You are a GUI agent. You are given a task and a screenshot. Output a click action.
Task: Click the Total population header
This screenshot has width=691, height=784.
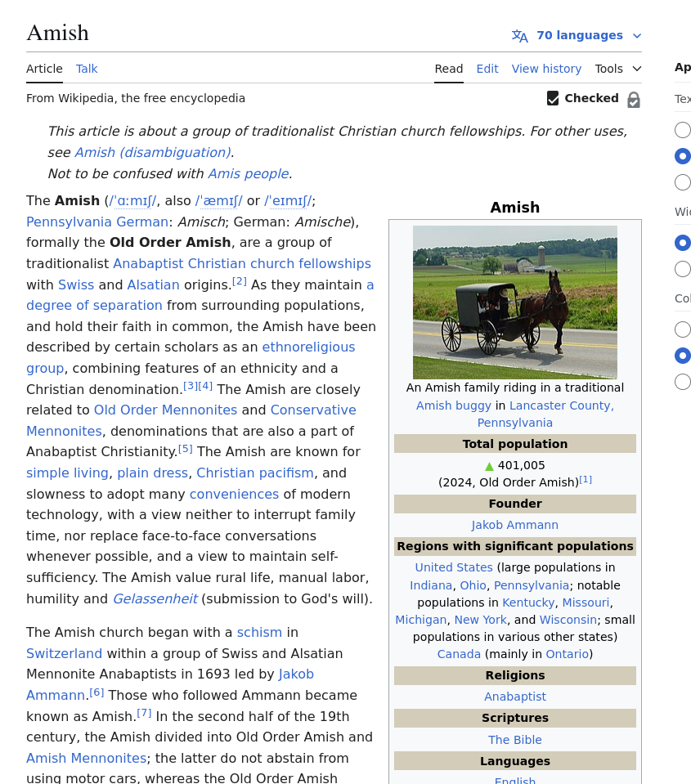[515, 444]
